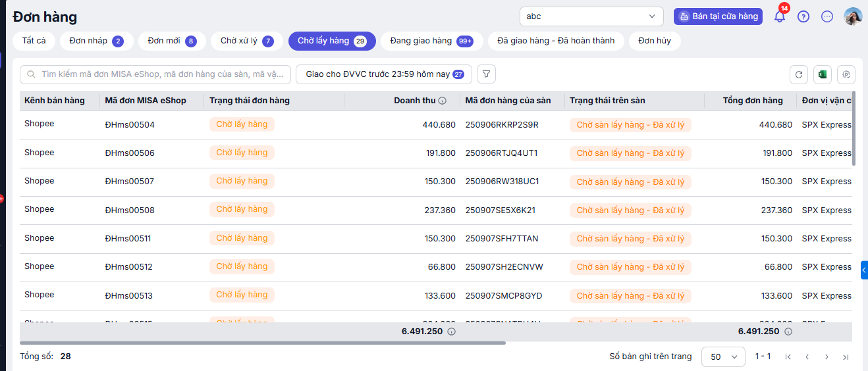Viewport: 868px width, 371px height.
Task: Click marketplace code 250907SE5X6K21
Action: (501, 210)
